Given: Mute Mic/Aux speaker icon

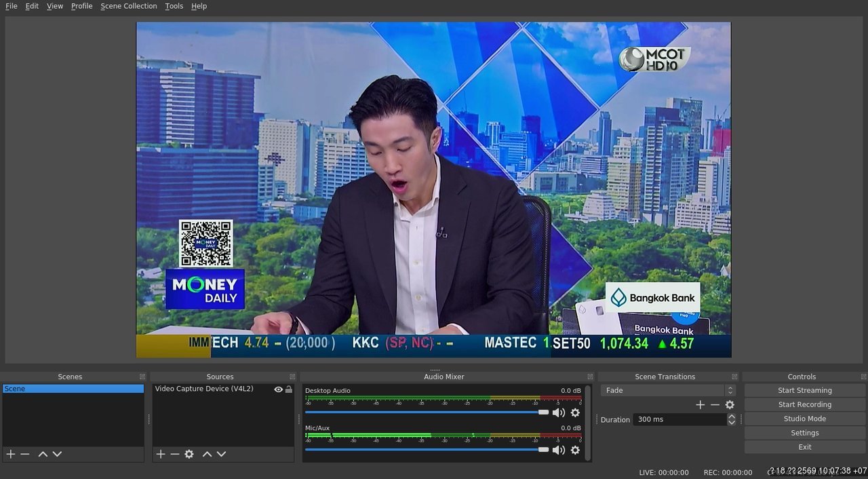Looking at the screenshot, I should (x=559, y=450).
